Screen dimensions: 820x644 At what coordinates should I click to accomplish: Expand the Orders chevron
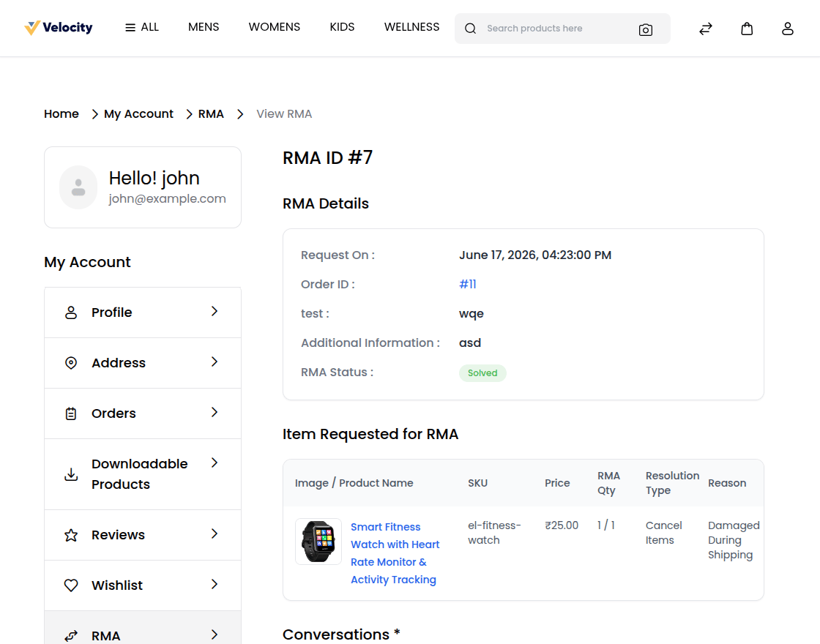[215, 413]
